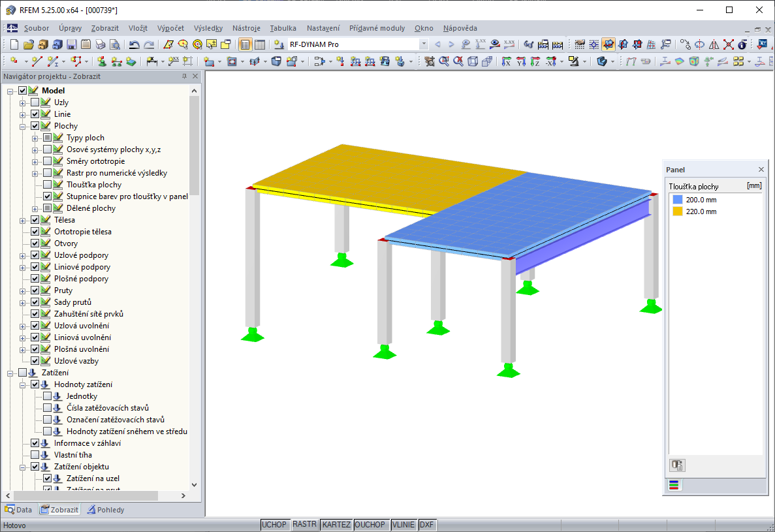This screenshot has width=775, height=532.
Task: Undo the last action
Action: (134, 44)
